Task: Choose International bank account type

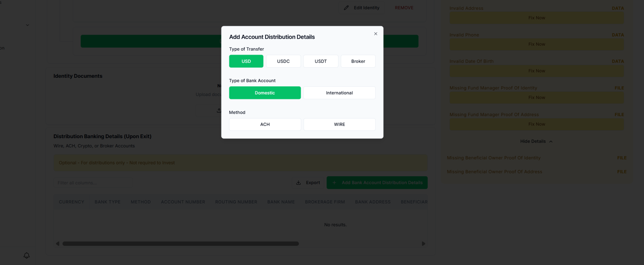Action: (x=339, y=93)
